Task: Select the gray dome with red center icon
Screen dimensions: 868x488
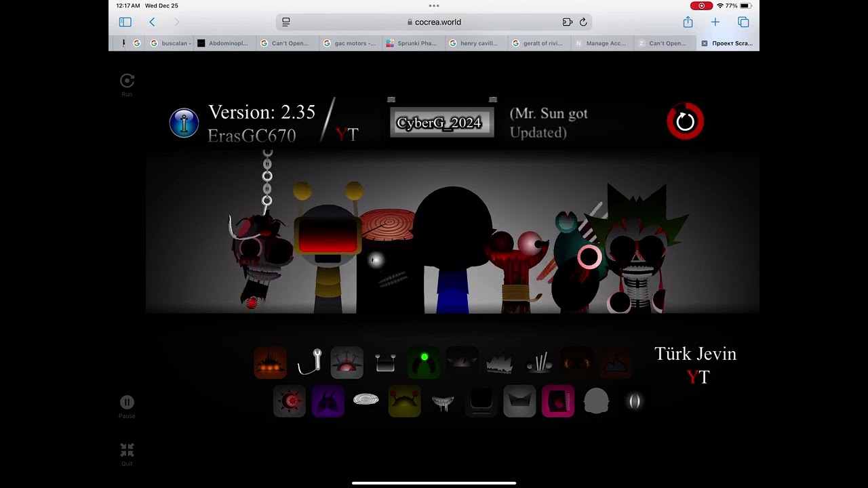Action: pos(347,363)
